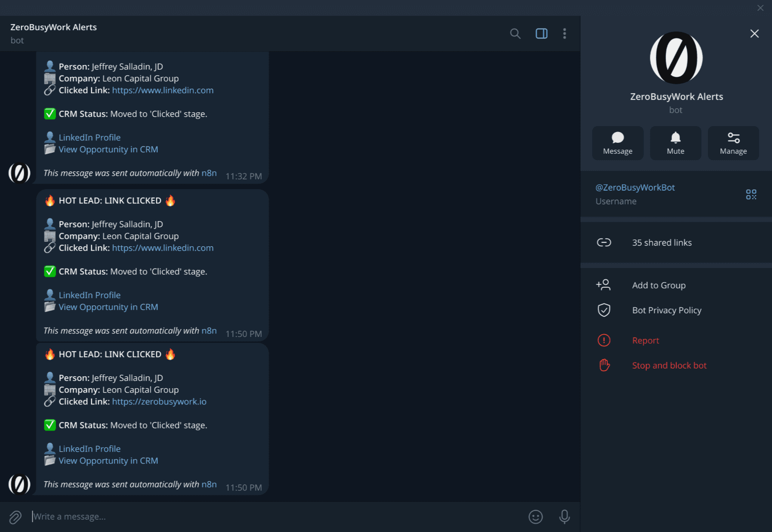Image resolution: width=772 pixels, height=532 pixels.
Task: Click the Add to Group person icon
Action: point(603,285)
